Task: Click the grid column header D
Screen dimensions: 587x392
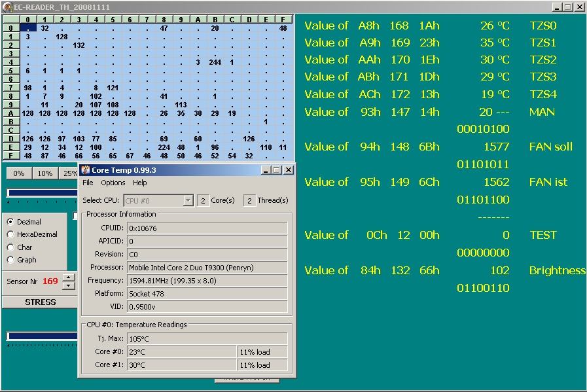Action: 249,20
